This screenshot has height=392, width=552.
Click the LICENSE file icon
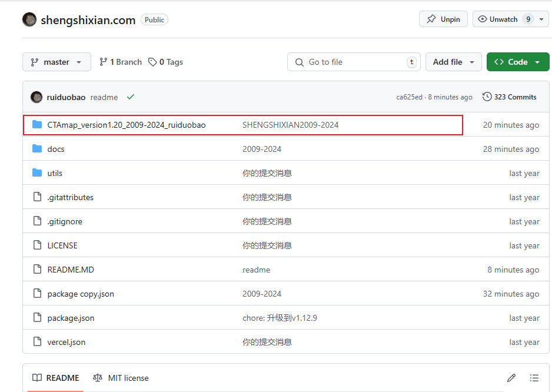(x=37, y=245)
